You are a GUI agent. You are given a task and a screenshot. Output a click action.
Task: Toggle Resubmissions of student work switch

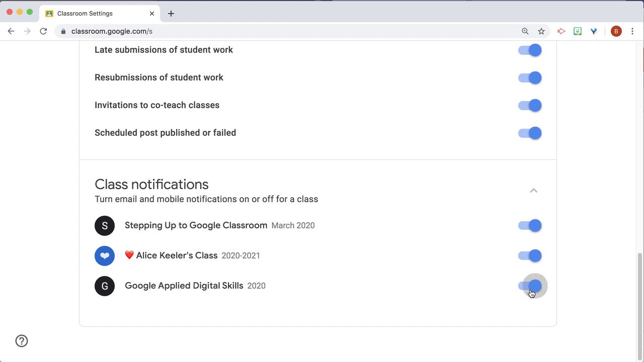click(x=530, y=77)
